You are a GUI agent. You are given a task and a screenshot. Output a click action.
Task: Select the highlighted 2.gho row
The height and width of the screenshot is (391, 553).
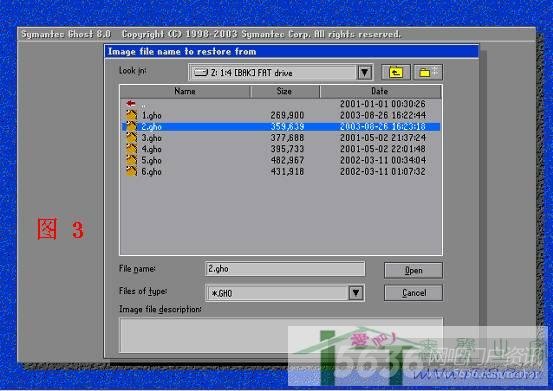[281, 127]
